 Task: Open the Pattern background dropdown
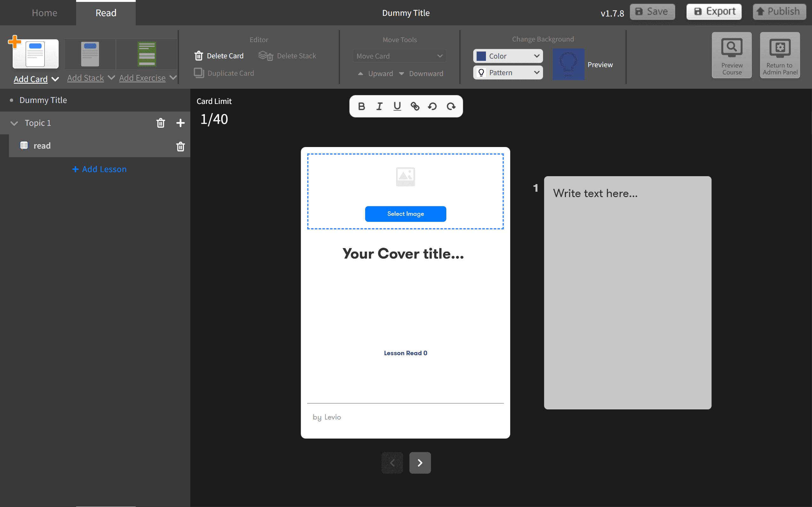click(508, 73)
